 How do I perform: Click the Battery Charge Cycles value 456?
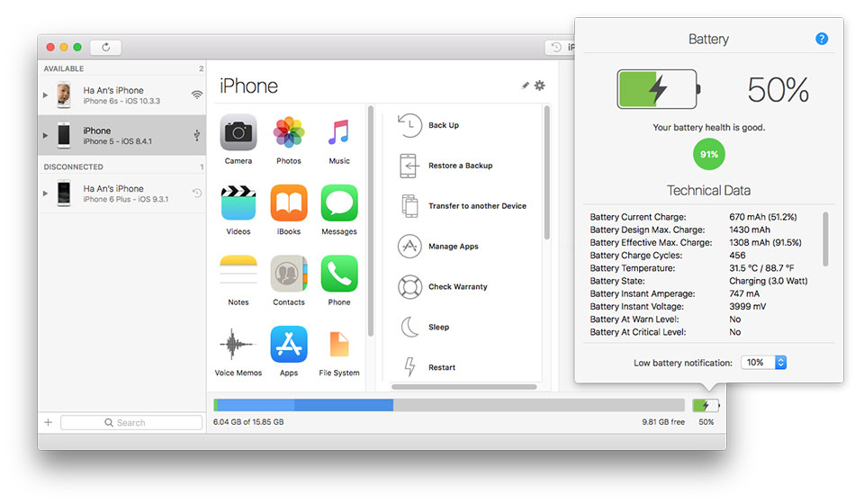click(x=737, y=256)
